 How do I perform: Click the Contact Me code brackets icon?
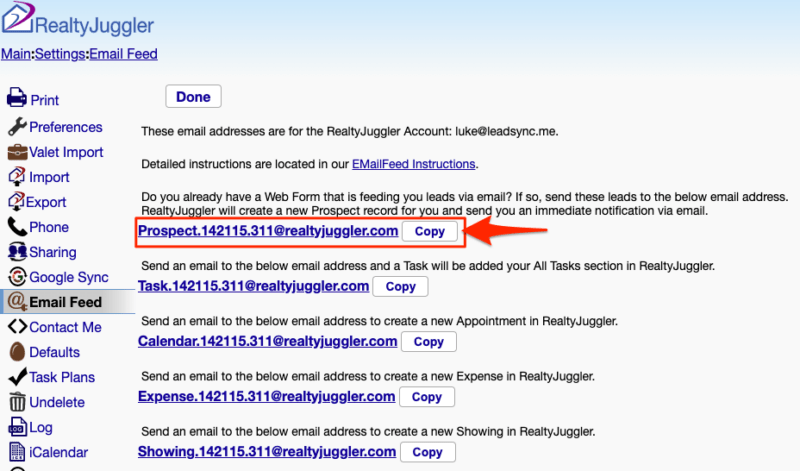[x=17, y=327]
